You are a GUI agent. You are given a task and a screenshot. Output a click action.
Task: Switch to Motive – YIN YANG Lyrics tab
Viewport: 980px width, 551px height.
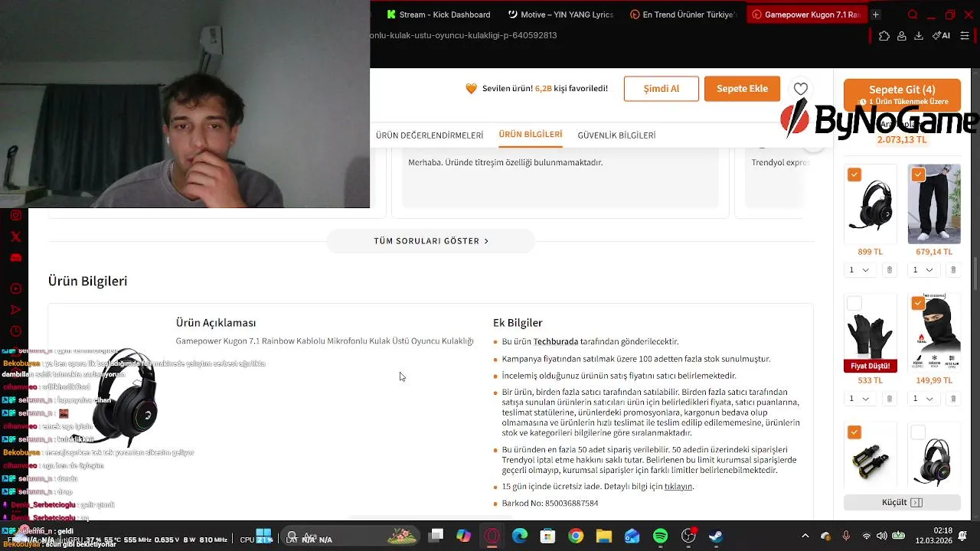click(x=560, y=15)
